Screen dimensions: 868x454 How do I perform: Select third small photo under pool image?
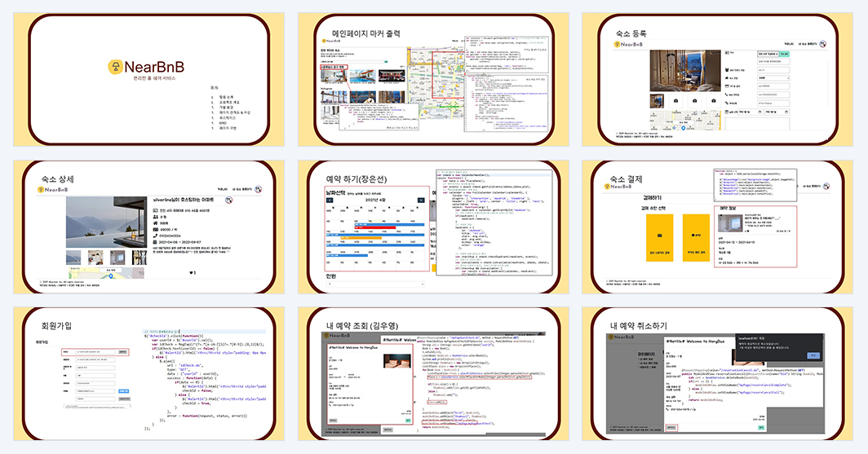click(117, 258)
